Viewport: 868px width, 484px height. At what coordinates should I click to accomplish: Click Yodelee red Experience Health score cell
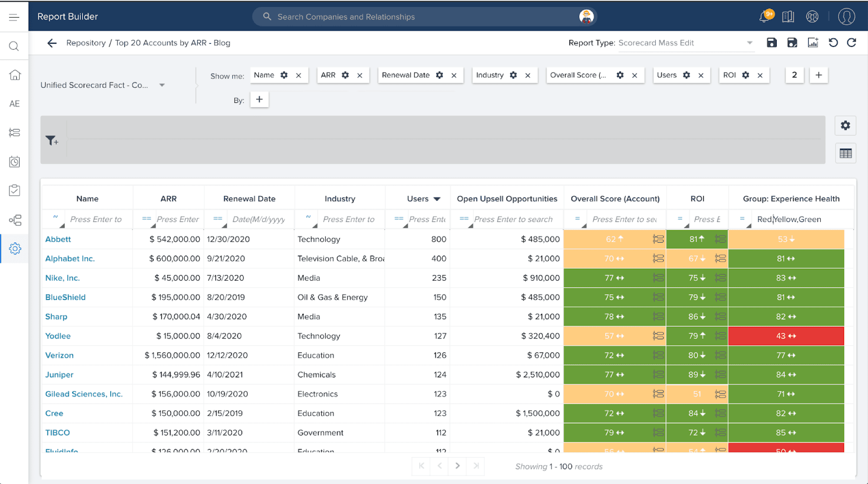[x=785, y=336]
